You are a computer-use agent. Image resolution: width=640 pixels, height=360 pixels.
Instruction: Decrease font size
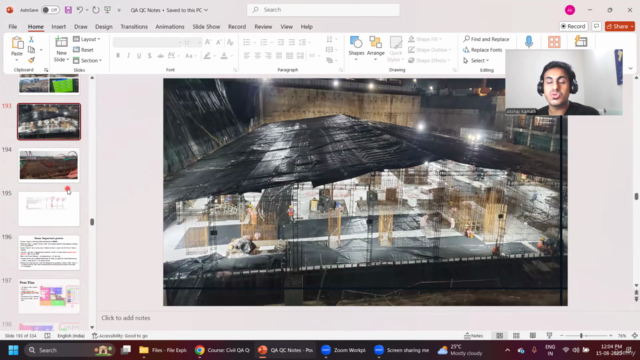[x=219, y=42]
